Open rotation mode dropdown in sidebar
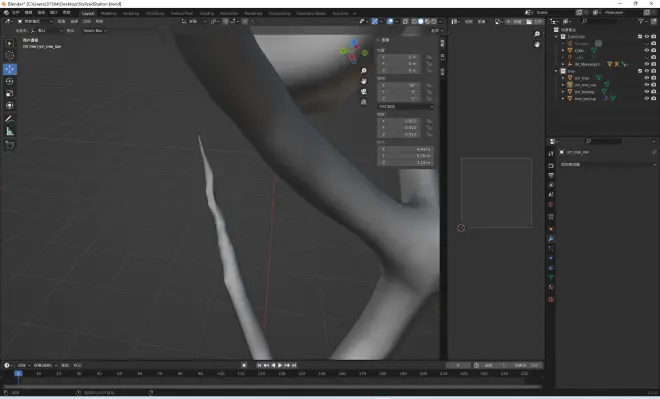660x399 pixels. click(405, 106)
